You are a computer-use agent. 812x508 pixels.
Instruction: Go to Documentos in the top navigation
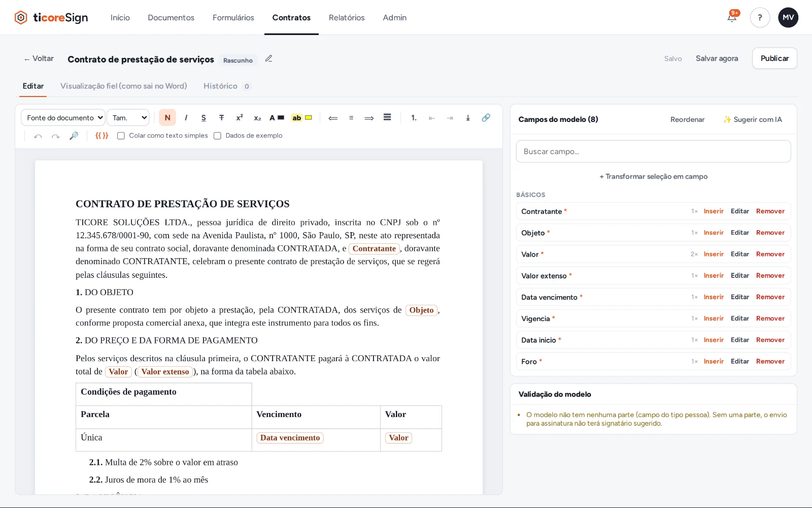click(171, 18)
